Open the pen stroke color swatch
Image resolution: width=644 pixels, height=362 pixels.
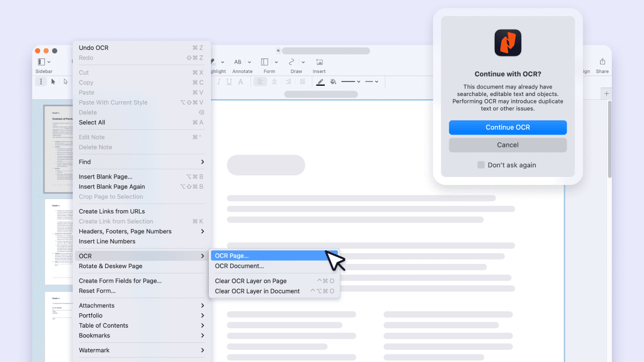click(320, 82)
